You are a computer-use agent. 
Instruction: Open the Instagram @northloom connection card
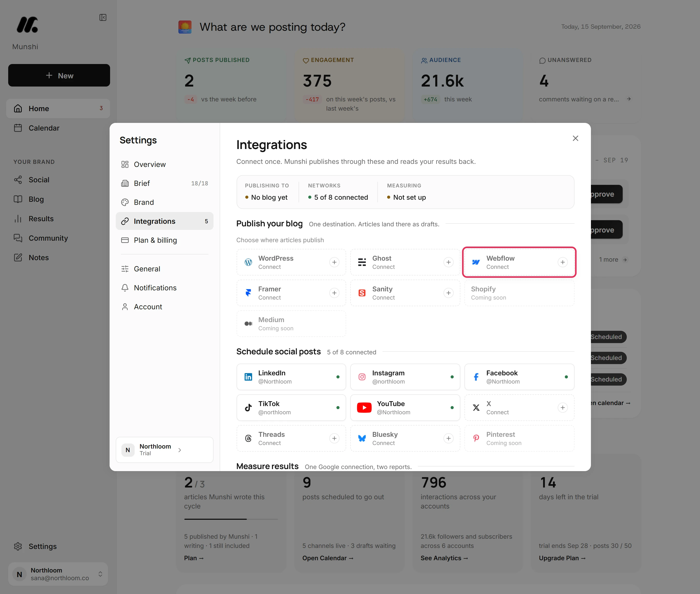click(405, 377)
